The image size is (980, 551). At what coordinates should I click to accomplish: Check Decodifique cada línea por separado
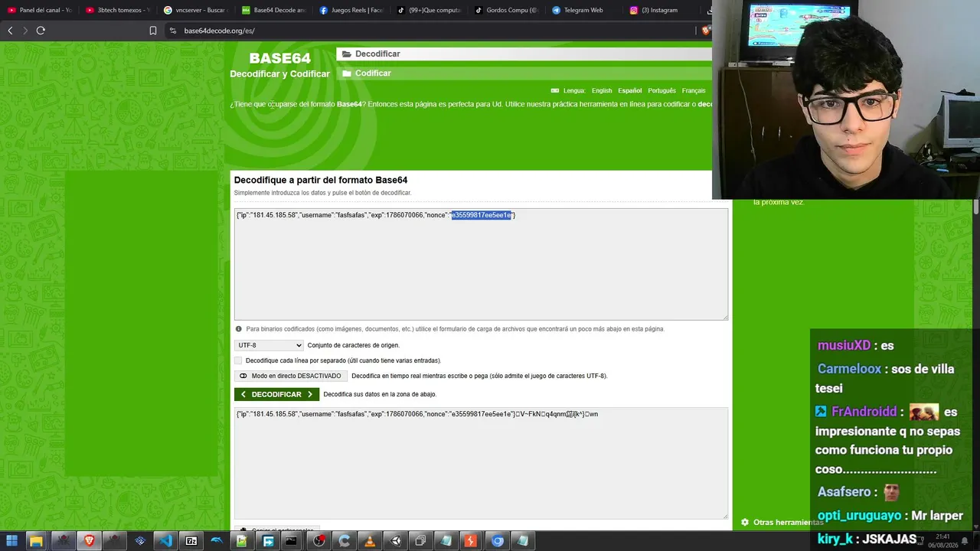tap(238, 360)
